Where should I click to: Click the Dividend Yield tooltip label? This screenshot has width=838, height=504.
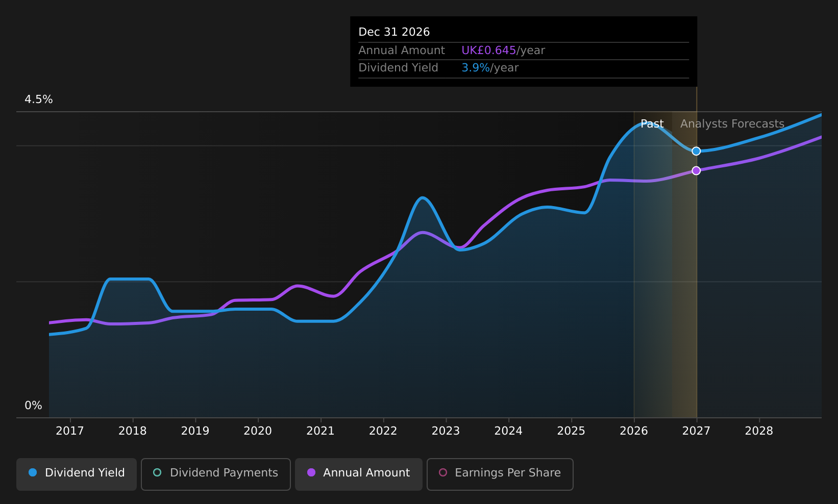tap(399, 68)
